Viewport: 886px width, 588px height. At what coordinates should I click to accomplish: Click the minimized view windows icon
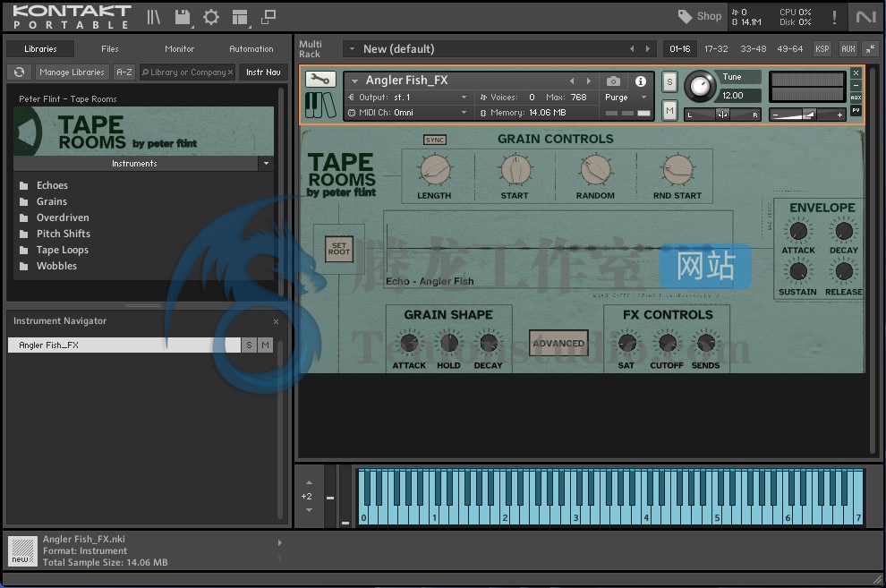coord(268,17)
